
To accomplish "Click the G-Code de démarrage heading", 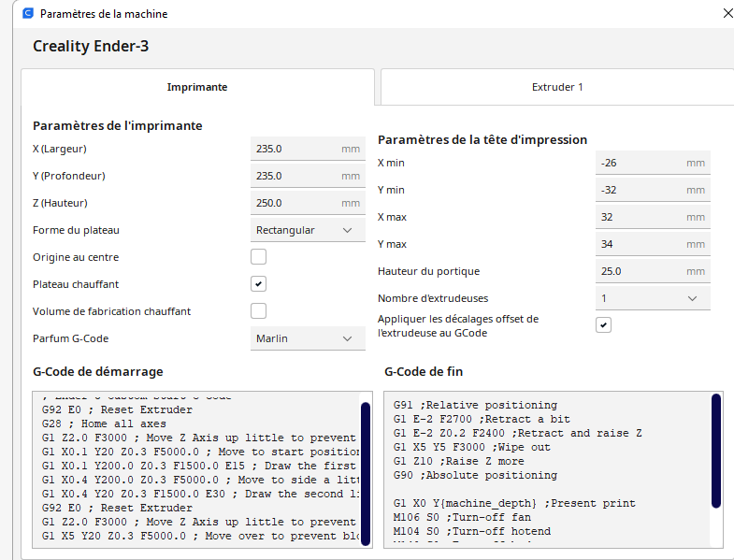I will (x=98, y=372).
